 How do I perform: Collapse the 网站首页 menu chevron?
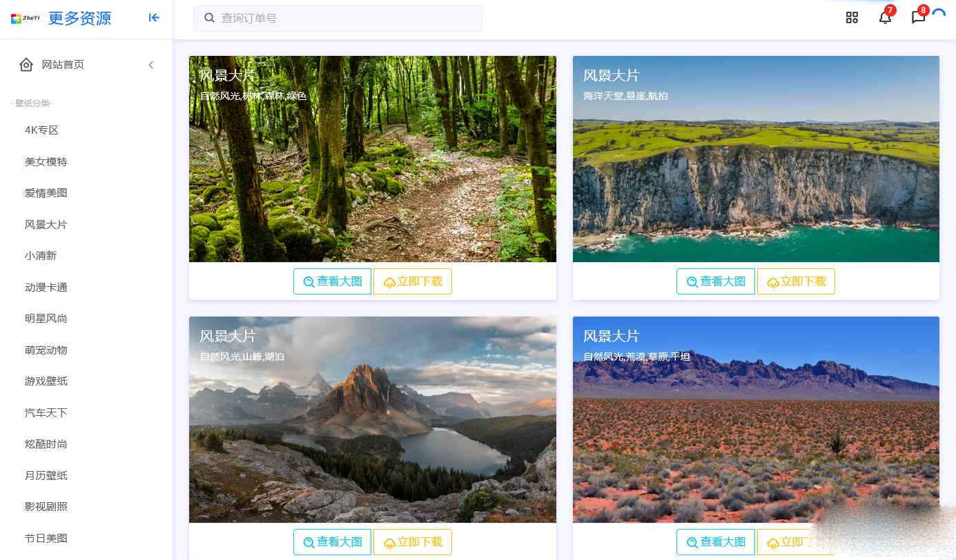click(x=151, y=65)
